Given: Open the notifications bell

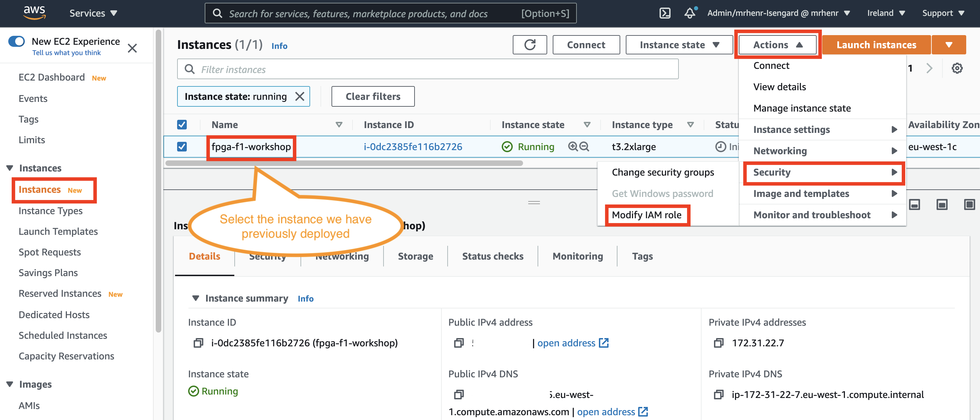Looking at the screenshot, I should pyautogui.click(x=690, y=13).
